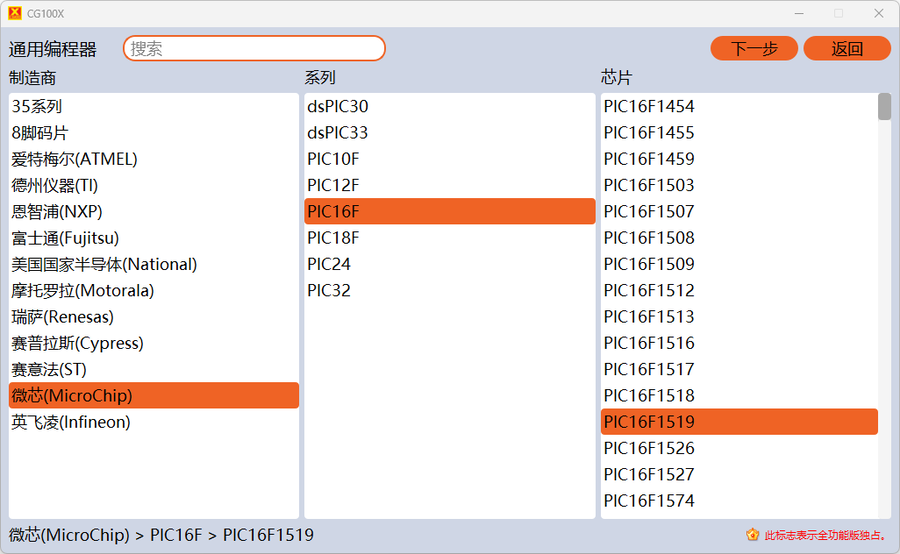Focus the 搜索 search input field
This screenshot has width=900, height=554.
click(254, 48)
